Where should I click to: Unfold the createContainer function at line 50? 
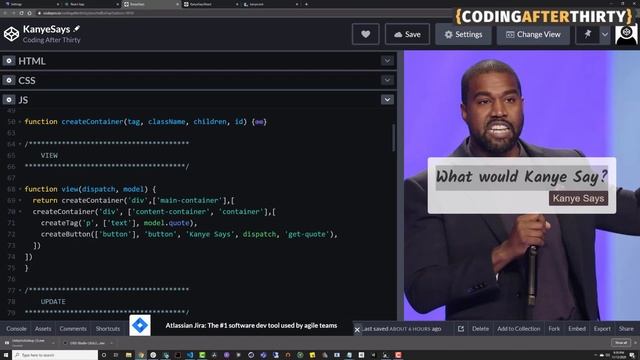click(x=20, y=122)
